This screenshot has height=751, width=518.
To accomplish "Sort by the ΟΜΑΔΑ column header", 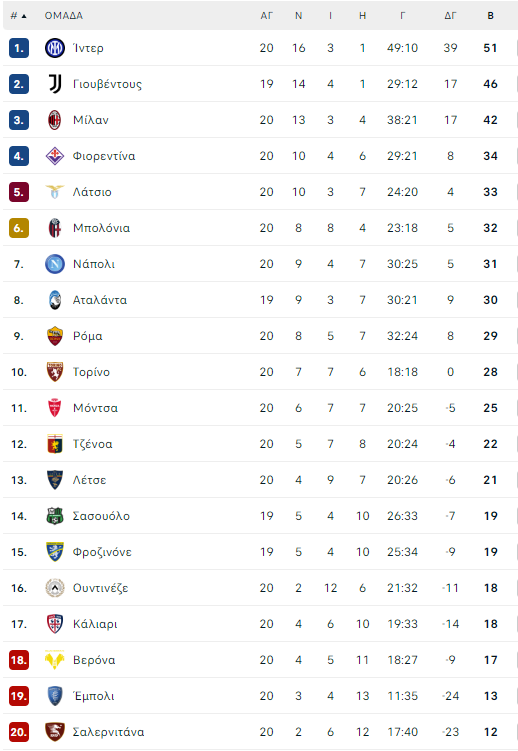I will (x=64, y=16).
